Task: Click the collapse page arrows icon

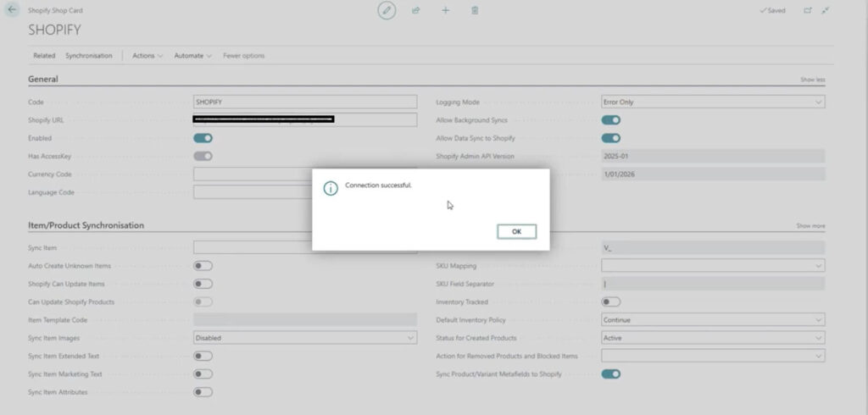Action: [x=826, y=10]
